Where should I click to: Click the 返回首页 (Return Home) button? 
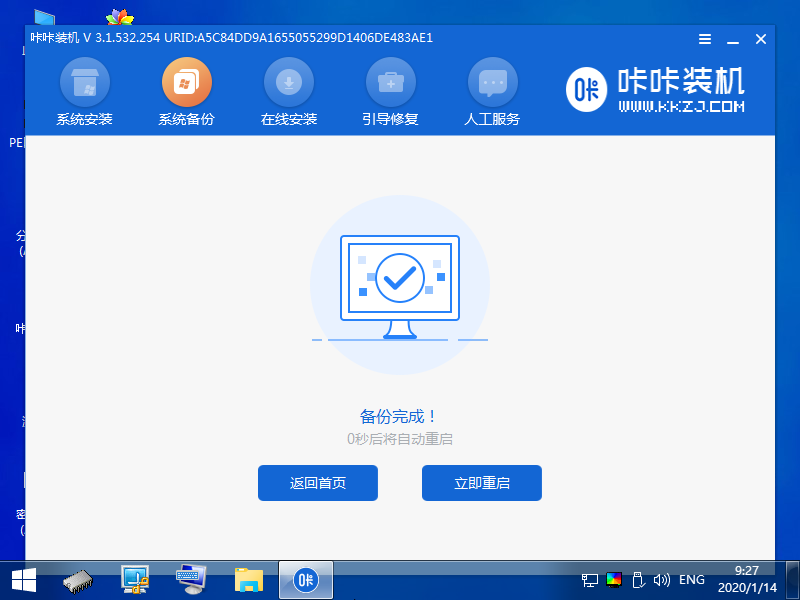coord(317,483)
